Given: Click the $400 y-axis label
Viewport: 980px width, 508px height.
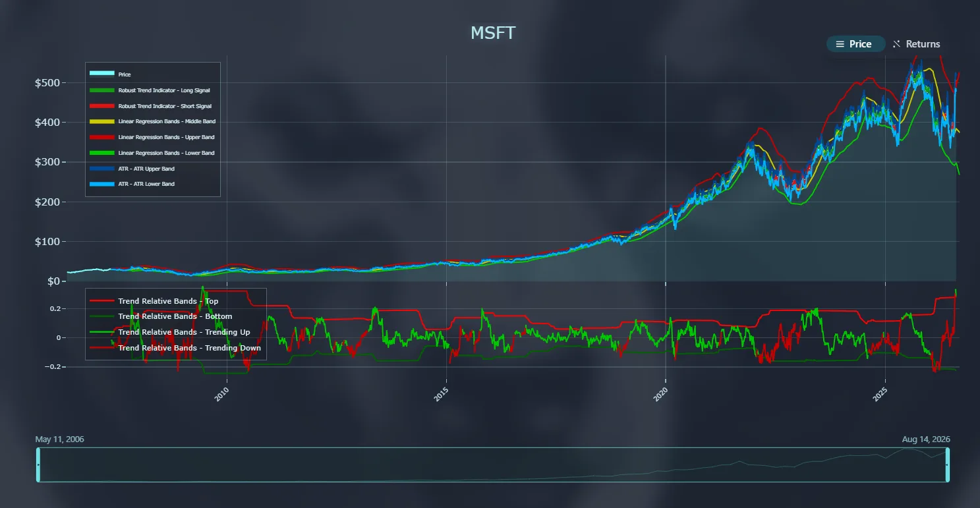Looking at the screenshot, I should (48, 123).
